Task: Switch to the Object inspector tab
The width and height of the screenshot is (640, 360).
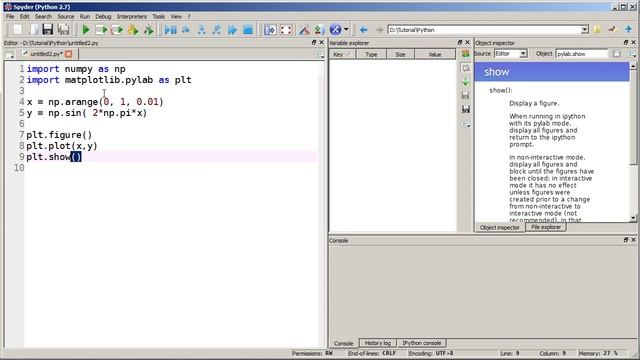Action: [x=500, y=227]
